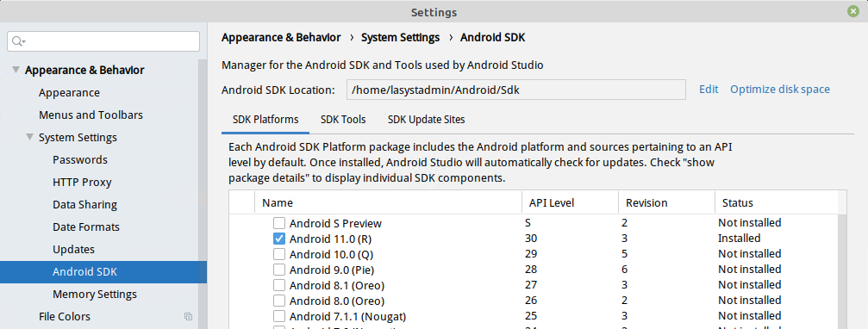Open the Memory Settings page
This screenshot has height=329, width=868.
(x=95, y=295)
